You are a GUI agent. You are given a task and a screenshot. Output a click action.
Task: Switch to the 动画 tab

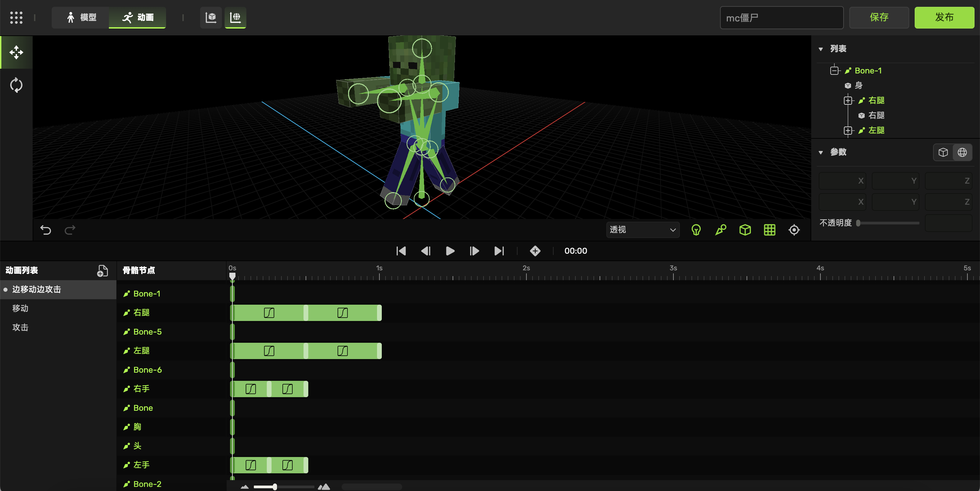point(137,17)
